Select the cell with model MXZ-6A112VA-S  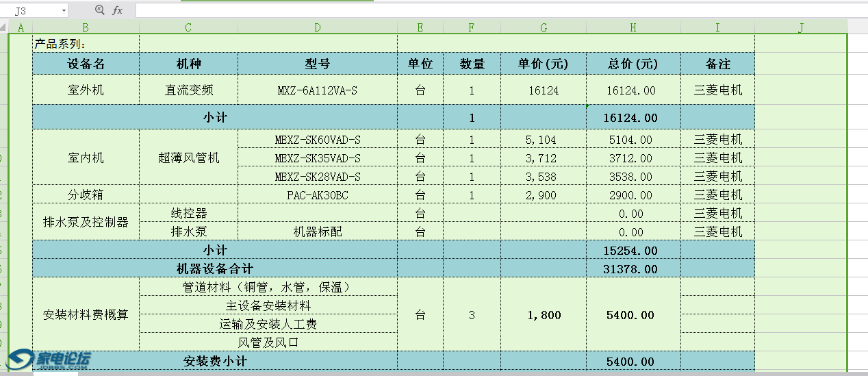(x=318, y=90)
